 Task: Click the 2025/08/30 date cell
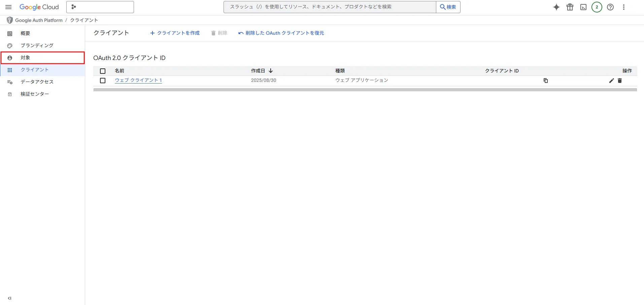(x=264, y=80)
